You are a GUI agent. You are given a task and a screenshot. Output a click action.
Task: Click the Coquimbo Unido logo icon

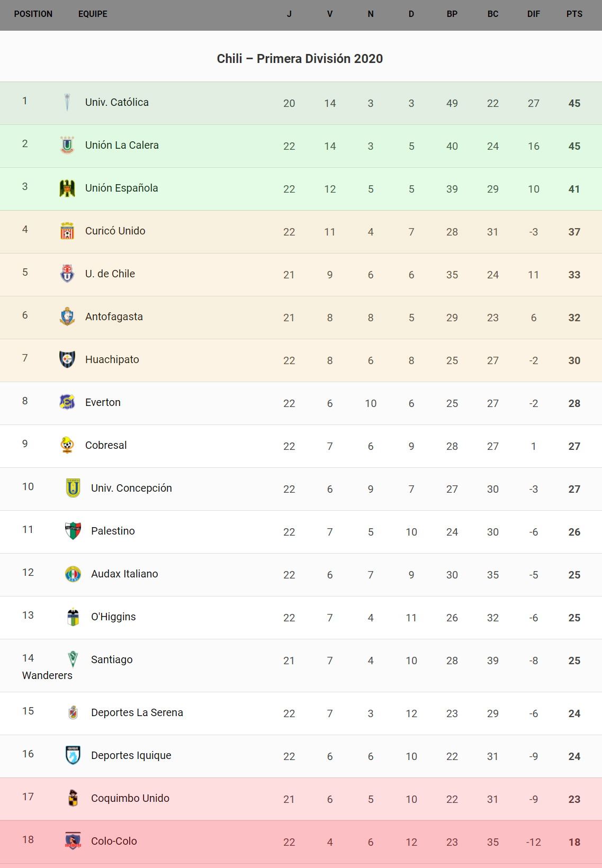[73, 798]
